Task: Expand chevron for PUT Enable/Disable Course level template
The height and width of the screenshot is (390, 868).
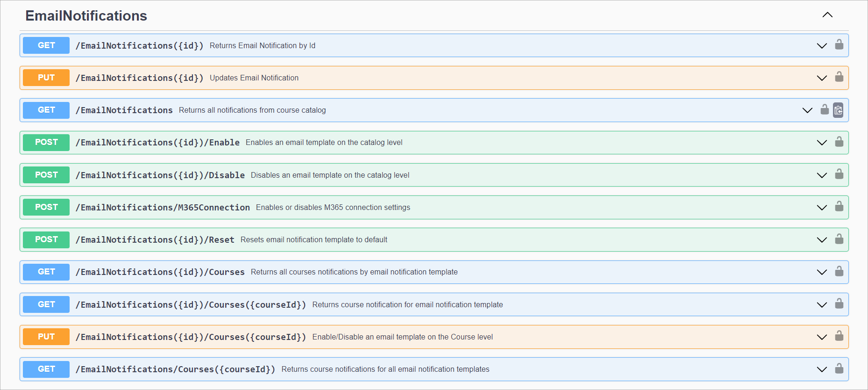Action: click(822, 337)
